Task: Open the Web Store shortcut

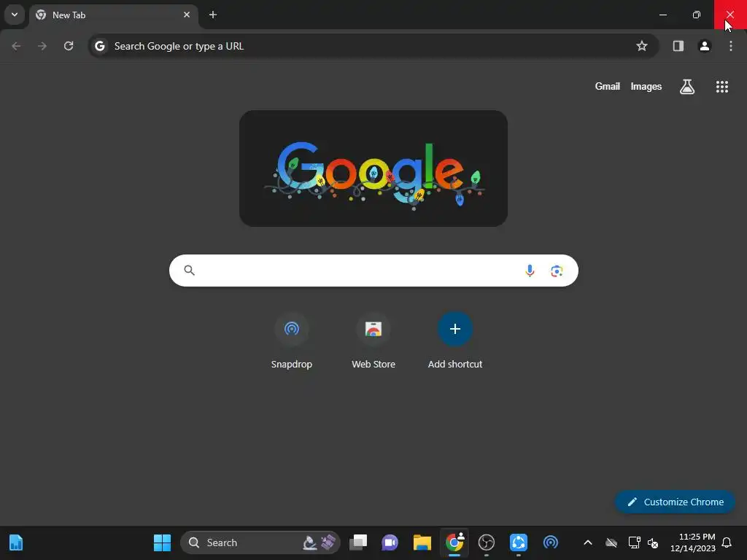Action: [x=373, y=341]
